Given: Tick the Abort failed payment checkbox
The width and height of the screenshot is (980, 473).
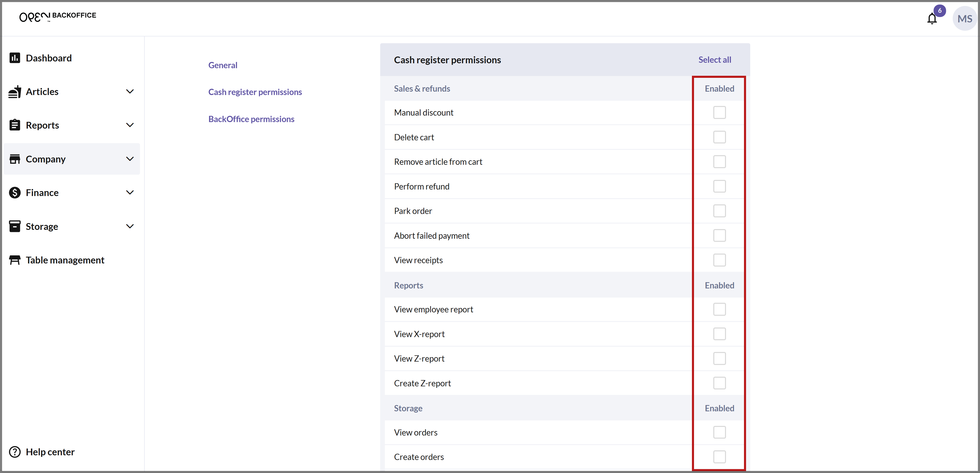Looking at the screenshot, I should 719,236.
